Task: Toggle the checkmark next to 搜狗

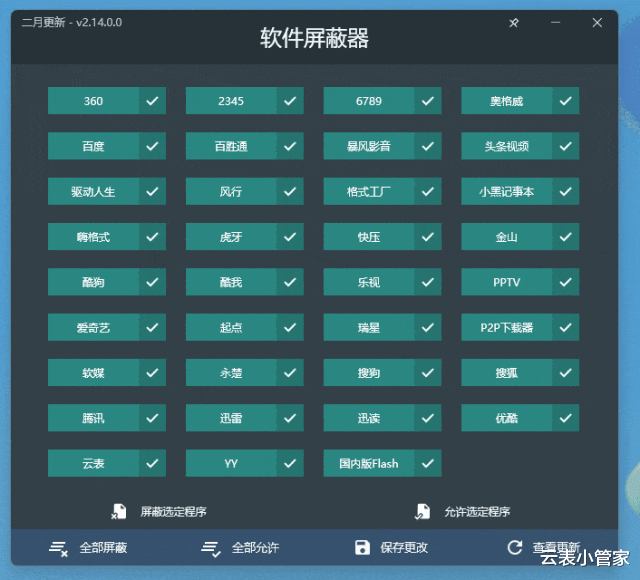Action: click(x=428, y=373)
